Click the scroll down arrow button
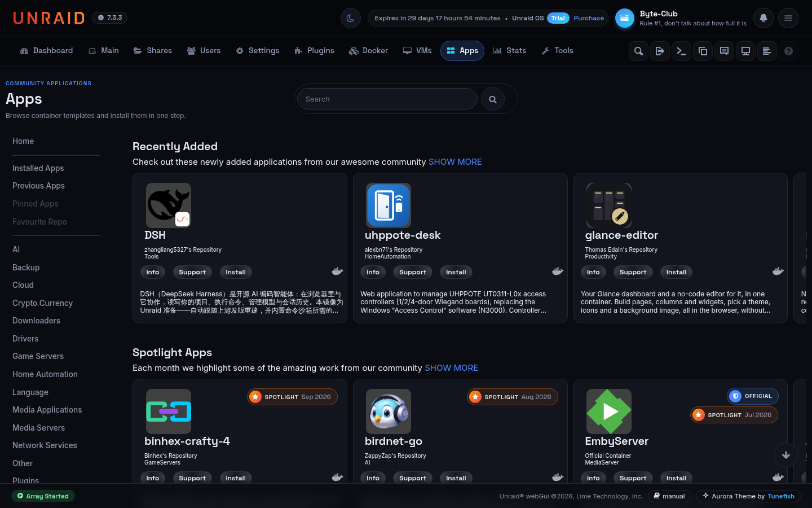The width and height of the screenshot is (812, 508). pyautogui.click(x=786, y=455)
